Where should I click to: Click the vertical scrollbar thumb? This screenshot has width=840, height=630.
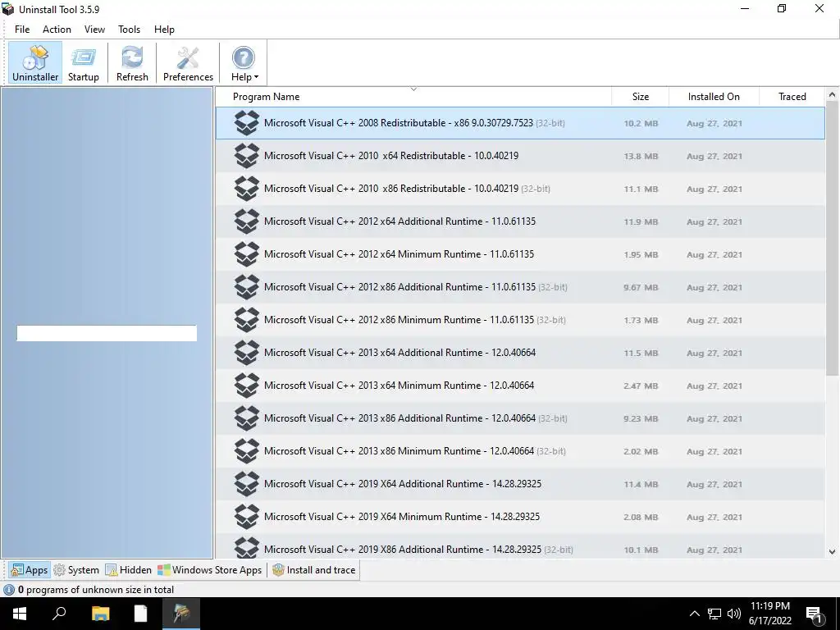pyautogui.click(x=832, y=238)
